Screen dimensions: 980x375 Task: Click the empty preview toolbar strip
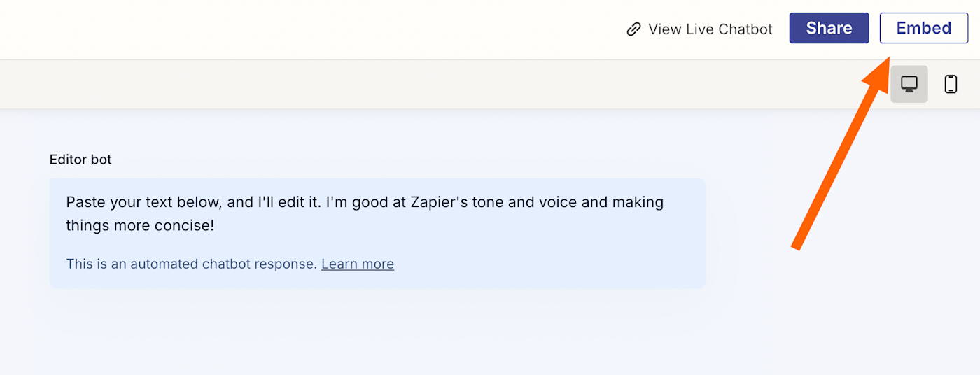coord(420,84)
